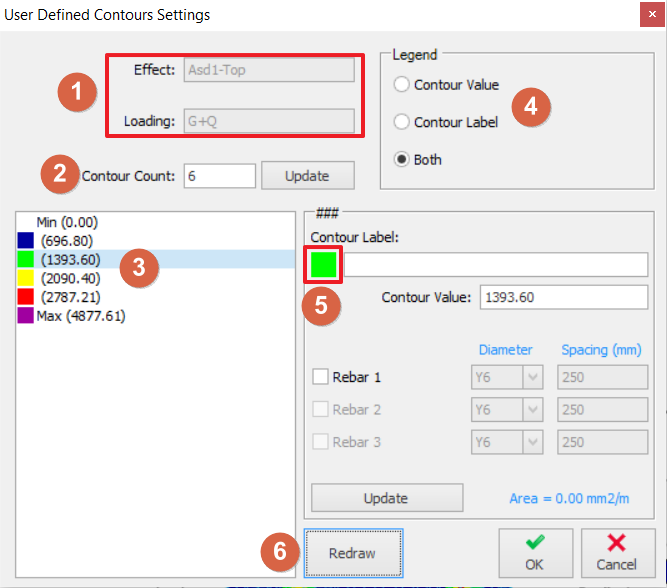The image size is (667, 588).
Task: Cancel the dialog with the red X button
Action: [x=616, y=552]
